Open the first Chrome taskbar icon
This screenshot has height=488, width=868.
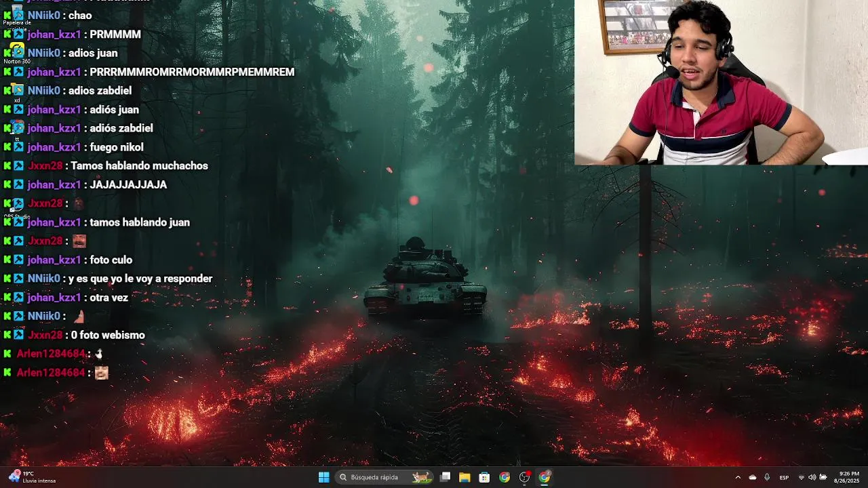pyautogui.click(x=504, y=477)
